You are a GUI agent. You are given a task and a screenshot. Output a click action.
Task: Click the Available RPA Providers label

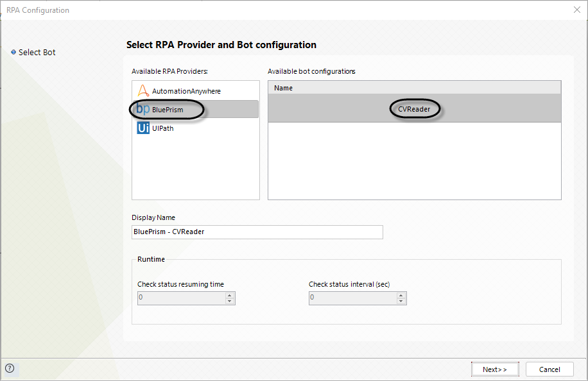point(169,71)
